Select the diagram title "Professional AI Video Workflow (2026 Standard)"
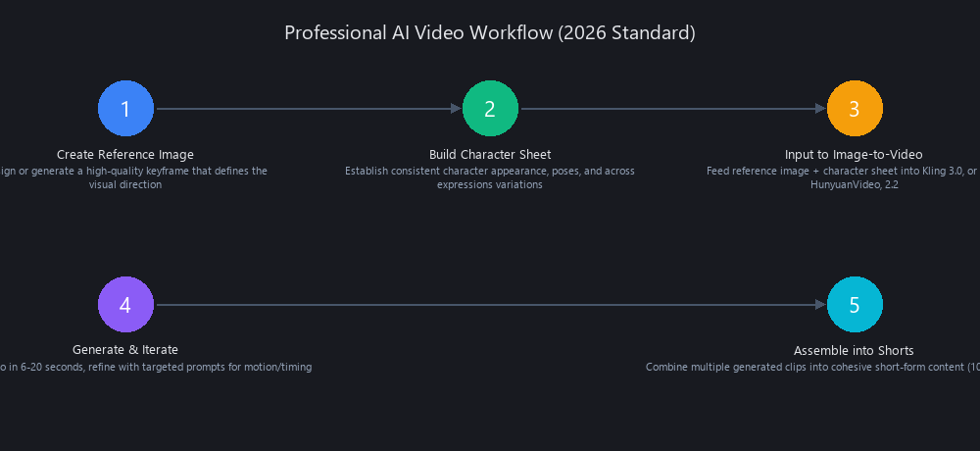The image size is (980, 451). [x=490, y=32]
